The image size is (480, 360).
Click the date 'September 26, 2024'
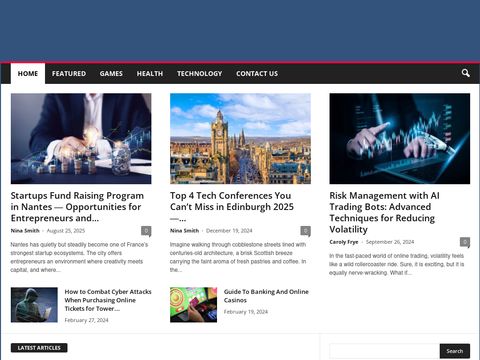coord(390,242)
